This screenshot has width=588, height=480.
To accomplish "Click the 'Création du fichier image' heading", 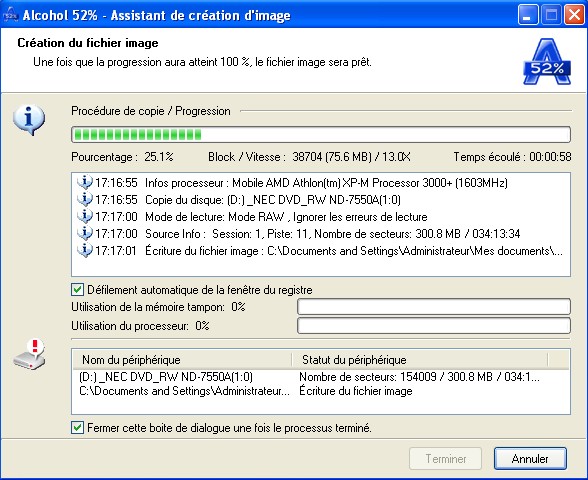I will tap(88, 43).
